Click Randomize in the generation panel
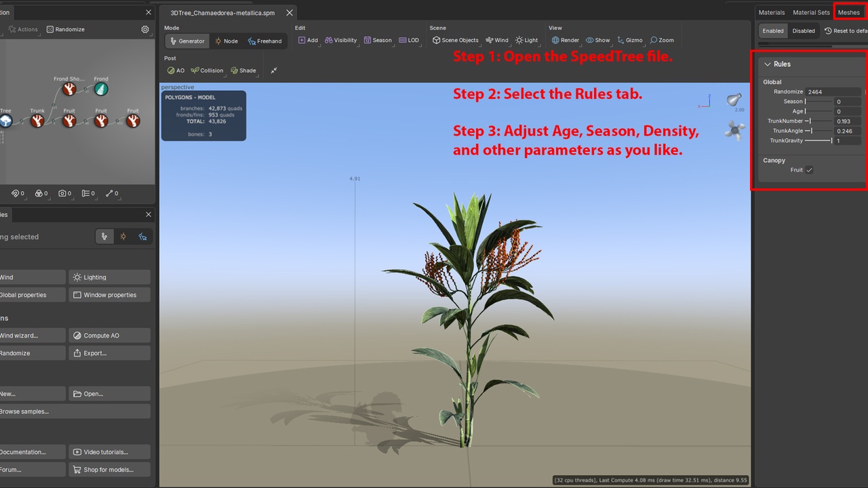Screen dimensions: 868x488 click(66, 29)
